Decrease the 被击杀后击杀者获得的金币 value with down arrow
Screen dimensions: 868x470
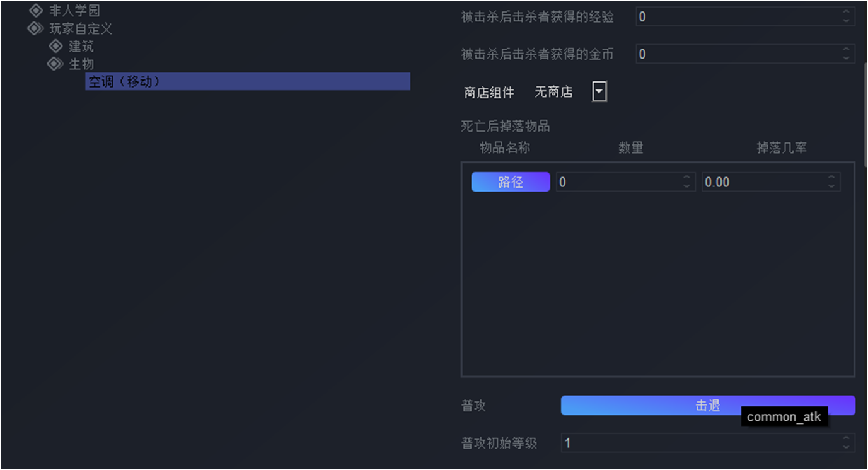847,58
